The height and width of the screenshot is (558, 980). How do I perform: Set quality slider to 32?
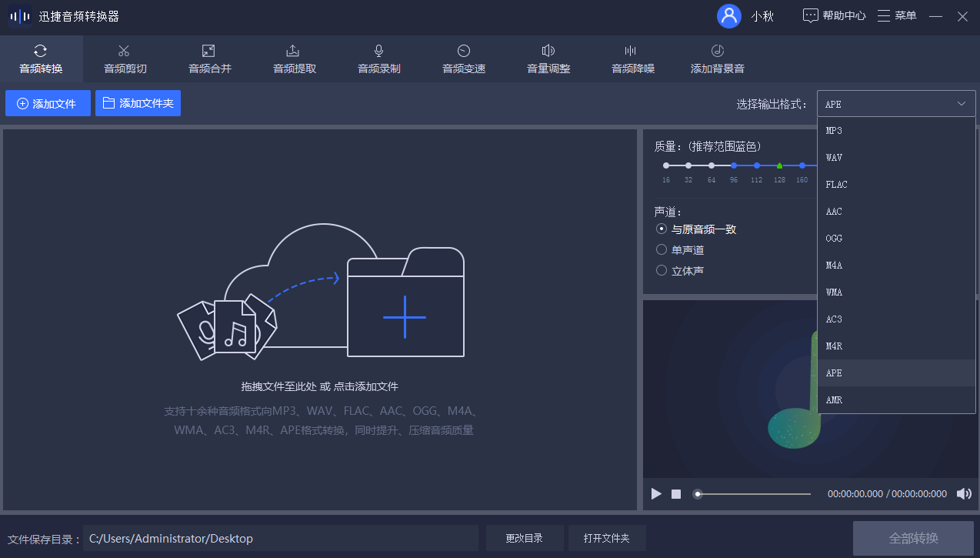pos(688,165)
